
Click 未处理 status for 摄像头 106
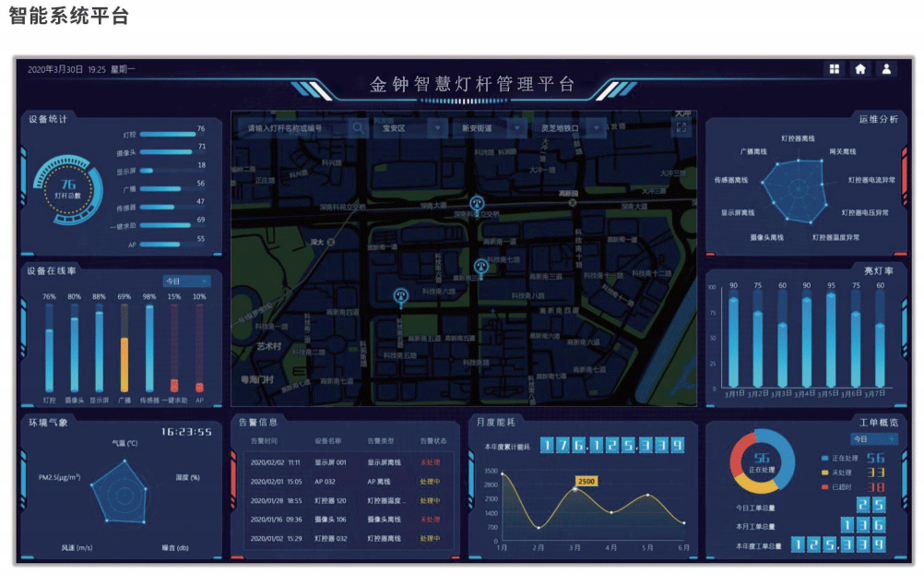(x=431, y=520)
